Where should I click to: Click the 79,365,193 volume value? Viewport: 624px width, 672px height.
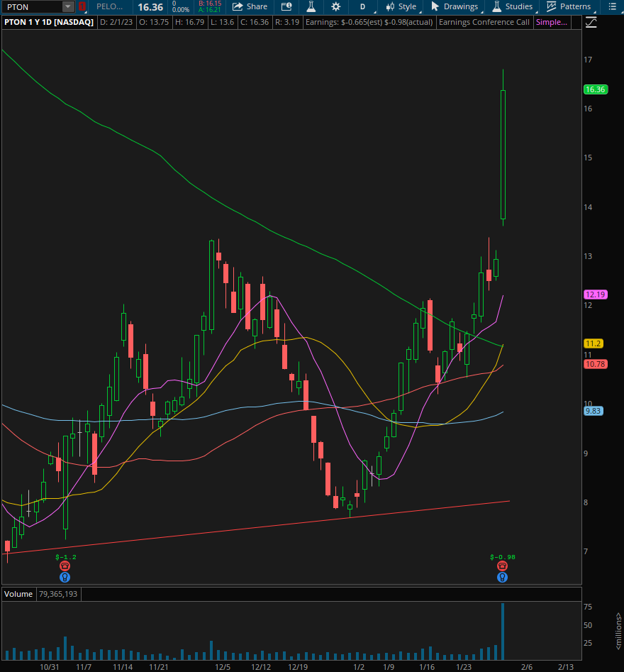click(58, 594)
